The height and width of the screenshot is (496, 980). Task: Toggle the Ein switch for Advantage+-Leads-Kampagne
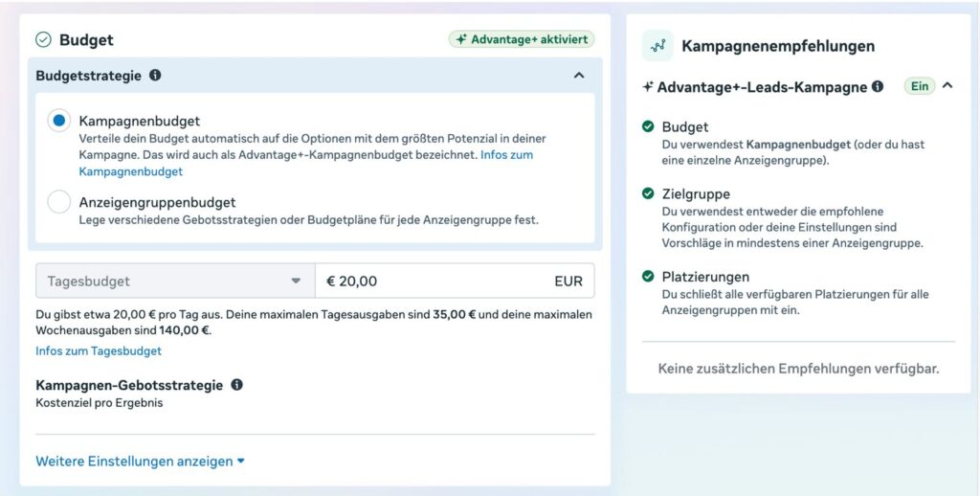click(920, 86)
